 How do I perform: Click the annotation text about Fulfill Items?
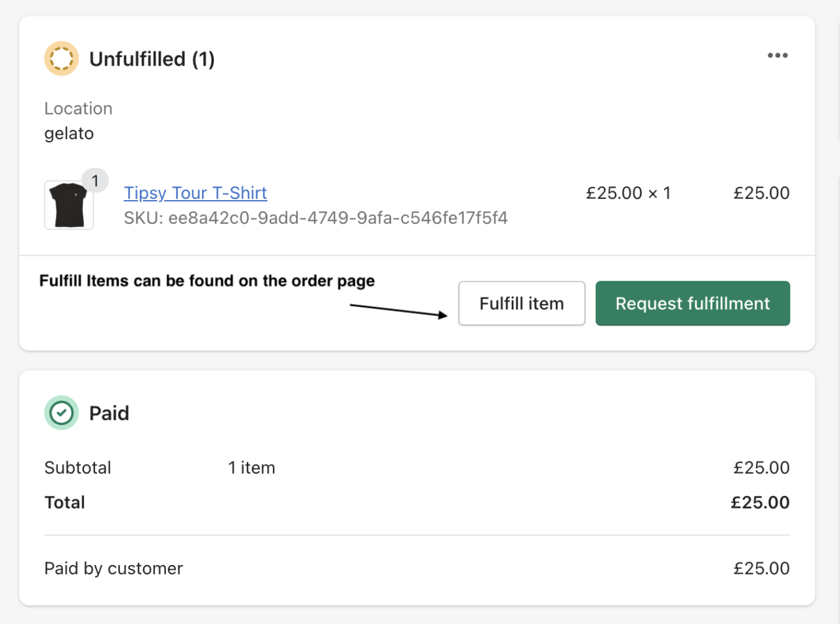(207, 280)
